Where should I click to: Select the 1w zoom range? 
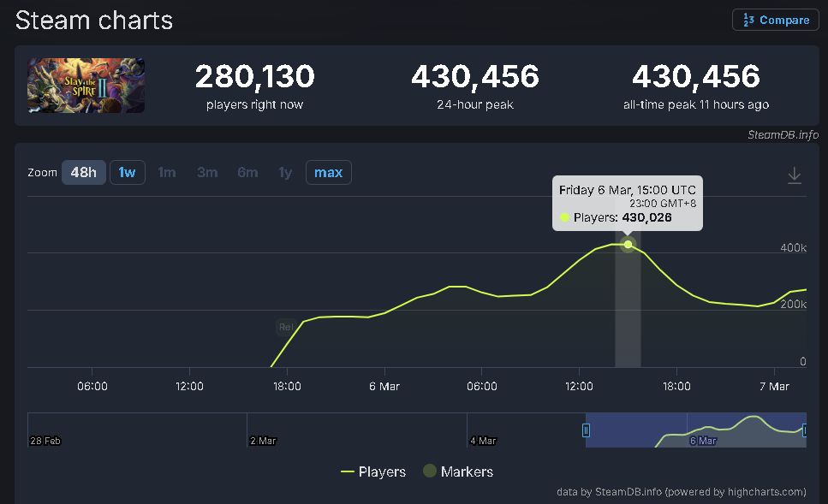pyautogui.click(x=127, y=173)
